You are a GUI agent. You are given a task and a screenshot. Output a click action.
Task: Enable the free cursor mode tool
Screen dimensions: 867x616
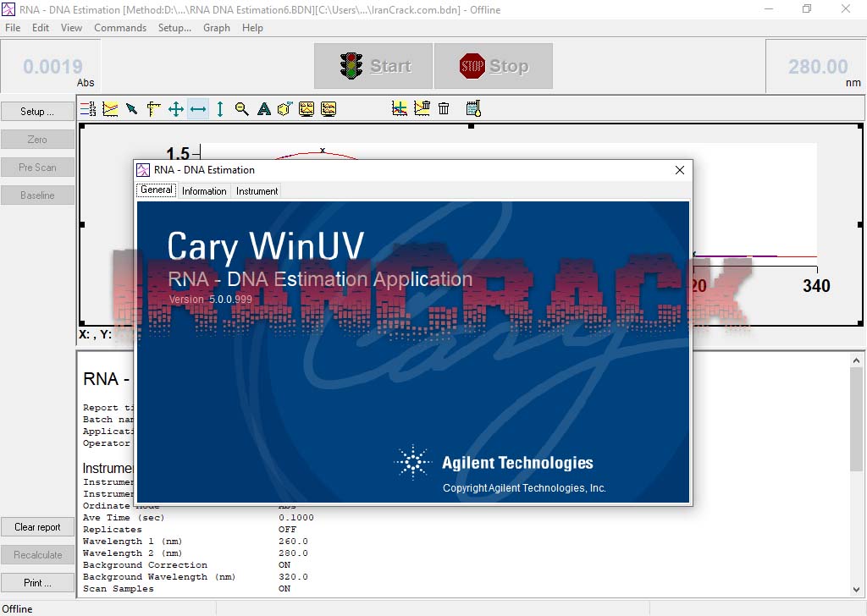[x=176, y=108]
